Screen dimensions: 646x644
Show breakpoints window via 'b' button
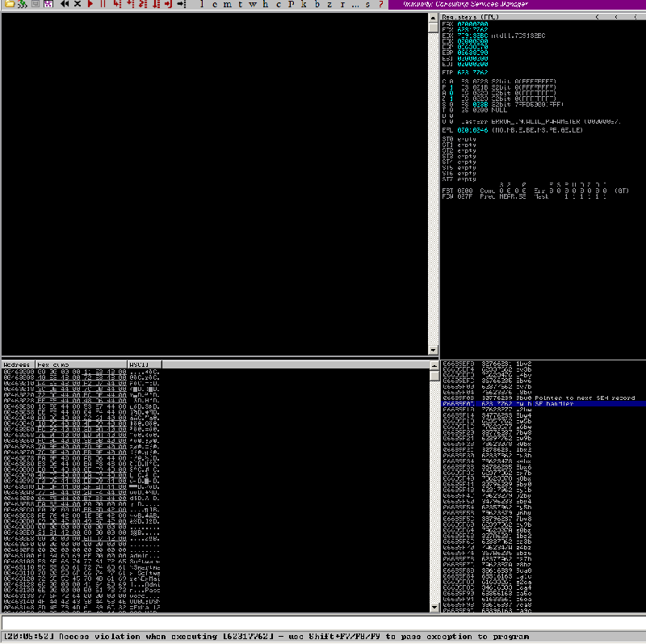tap(317, 5)
